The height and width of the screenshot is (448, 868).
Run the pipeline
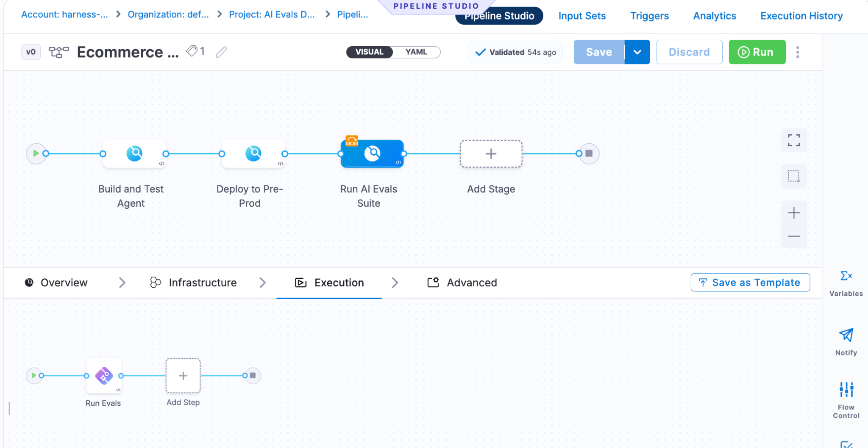757,52
